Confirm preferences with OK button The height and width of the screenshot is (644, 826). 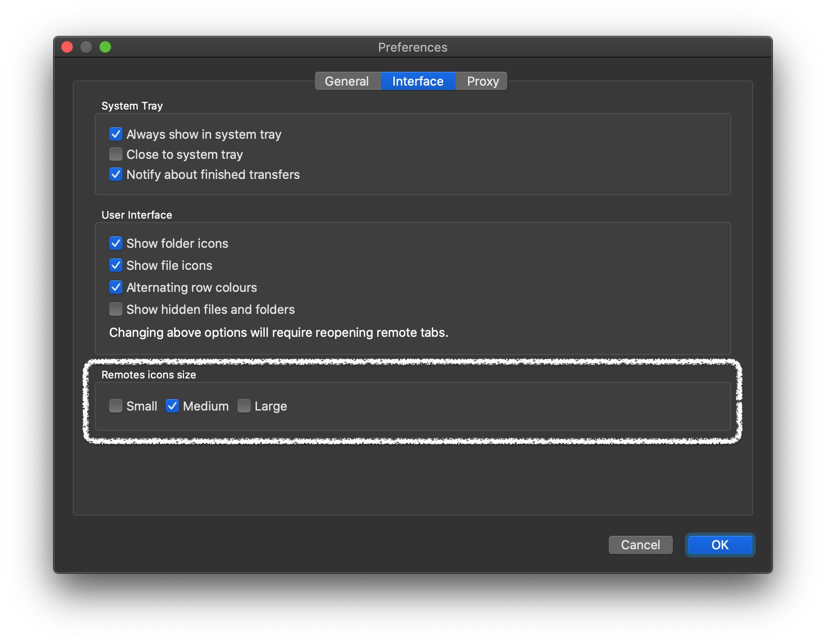[720, 545]
